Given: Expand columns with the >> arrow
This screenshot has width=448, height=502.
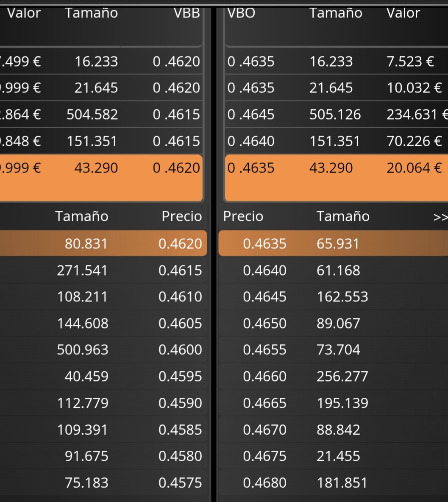Looking at the screenshot, I should point(440,217).
